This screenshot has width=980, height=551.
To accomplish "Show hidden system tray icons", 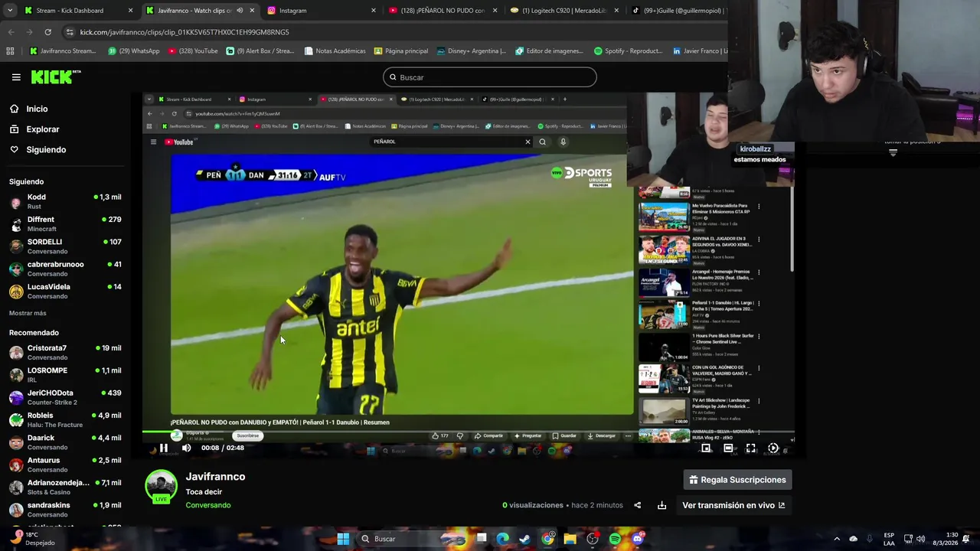I will tap(837, 539).
